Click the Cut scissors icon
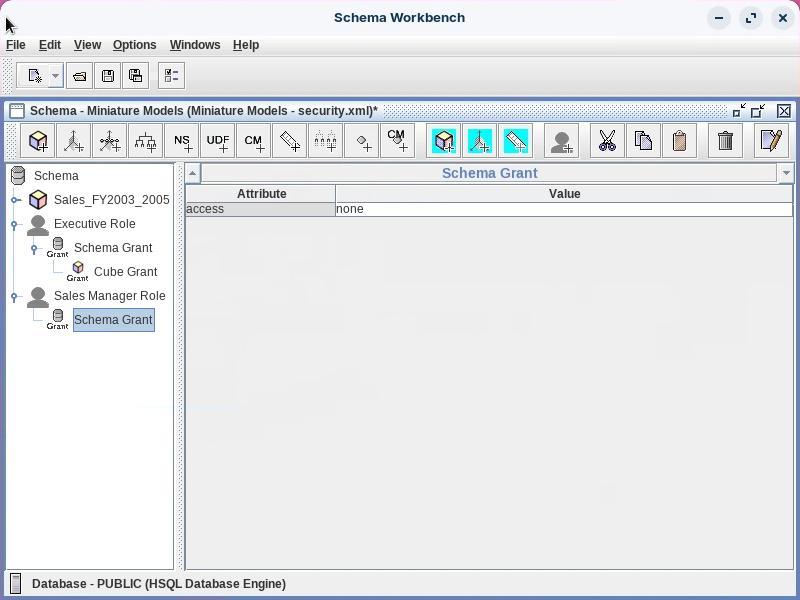This screenshot has height=600, width=800. click(606, 141)
